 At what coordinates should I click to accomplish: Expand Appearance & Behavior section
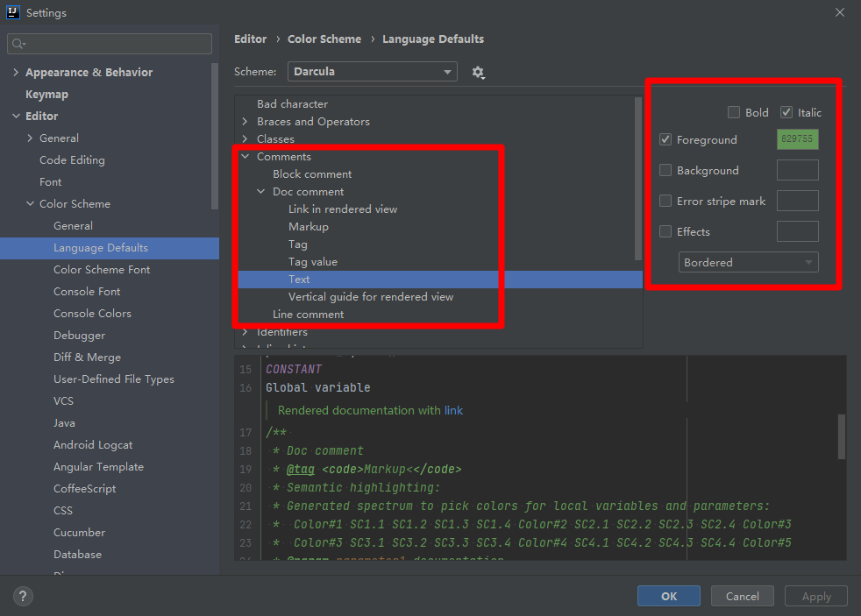[16, 73]
